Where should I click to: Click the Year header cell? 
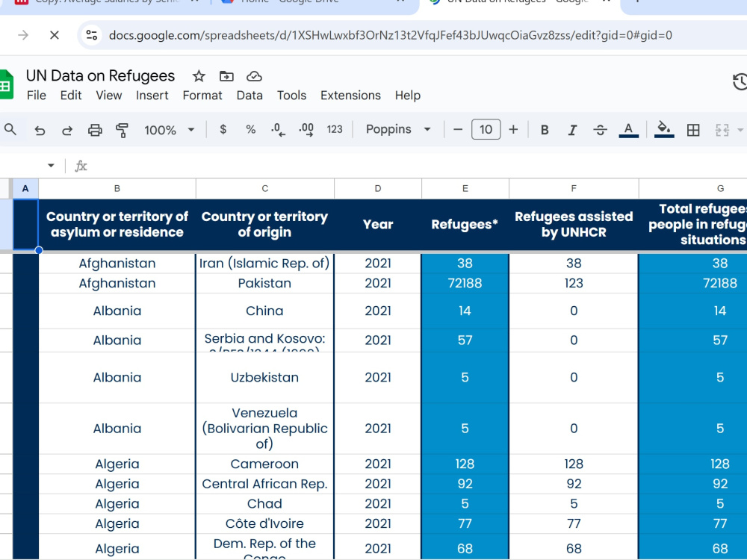click(x=378, y=224)
